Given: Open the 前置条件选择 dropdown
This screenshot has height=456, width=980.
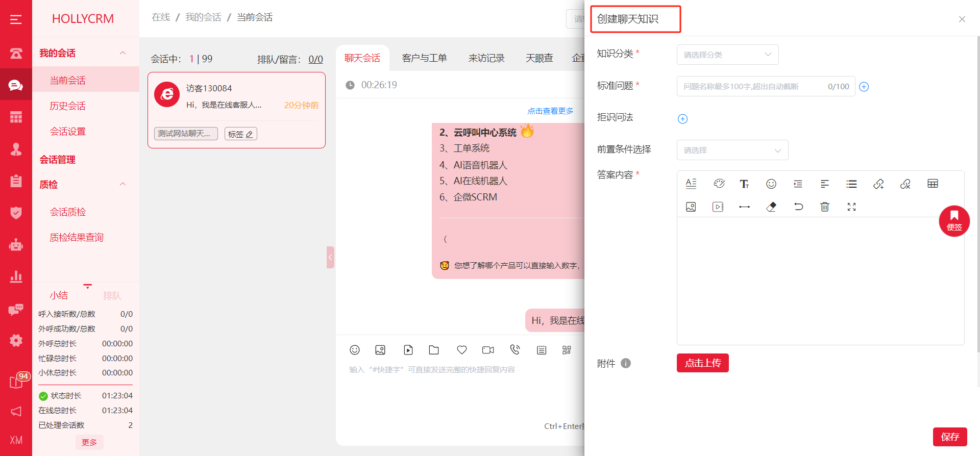Looking at the screenshot, I should coord(732,150).
